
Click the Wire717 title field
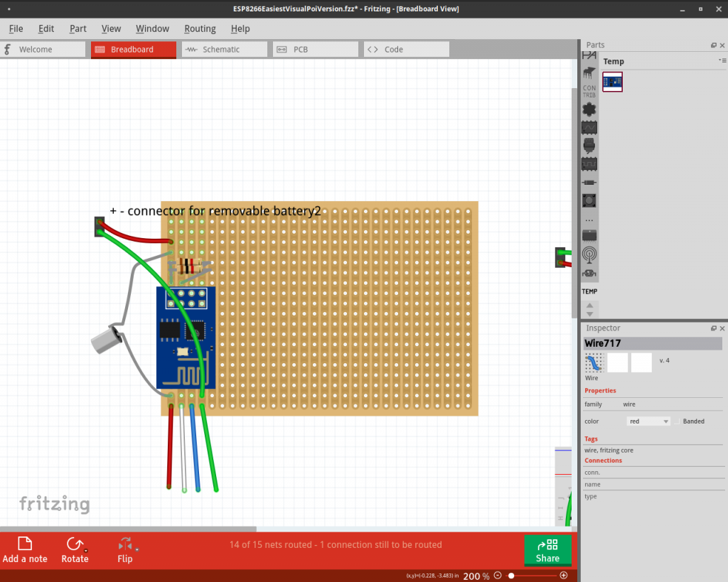pos(653,343)
